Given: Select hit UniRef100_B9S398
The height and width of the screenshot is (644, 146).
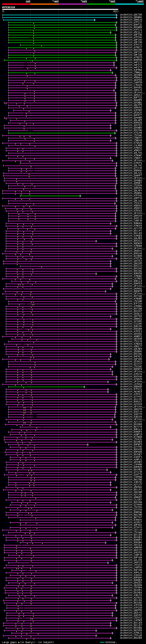Looking at the screenshot, I should point(131,50).
